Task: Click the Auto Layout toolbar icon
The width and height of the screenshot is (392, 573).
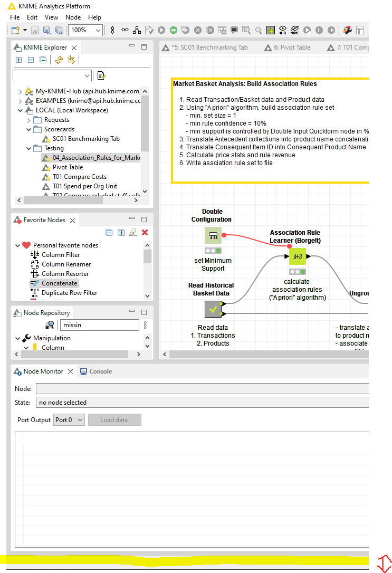Action: pyautogui.click(x=137, y=30)
